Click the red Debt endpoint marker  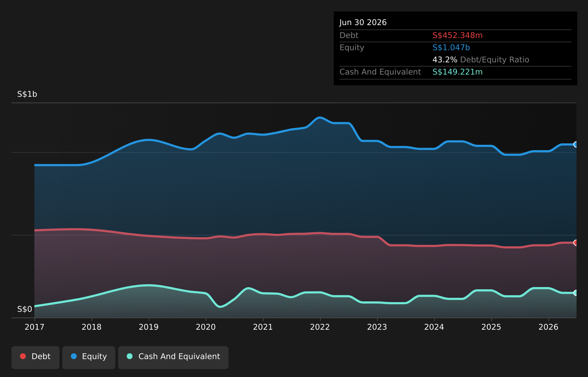(576, 243)
